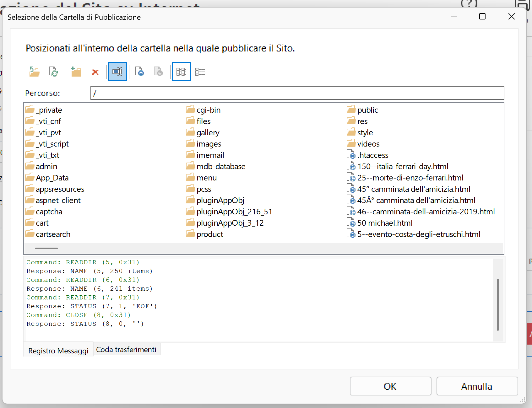Select file 45Â° camminata dell'amicizia.html

coord(411,200)
